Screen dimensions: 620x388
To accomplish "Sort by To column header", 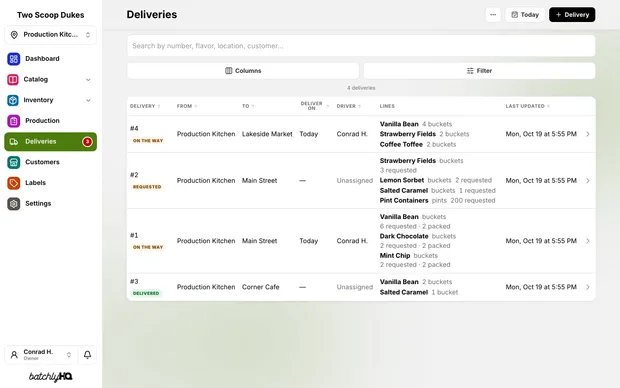I will (248, 106).
